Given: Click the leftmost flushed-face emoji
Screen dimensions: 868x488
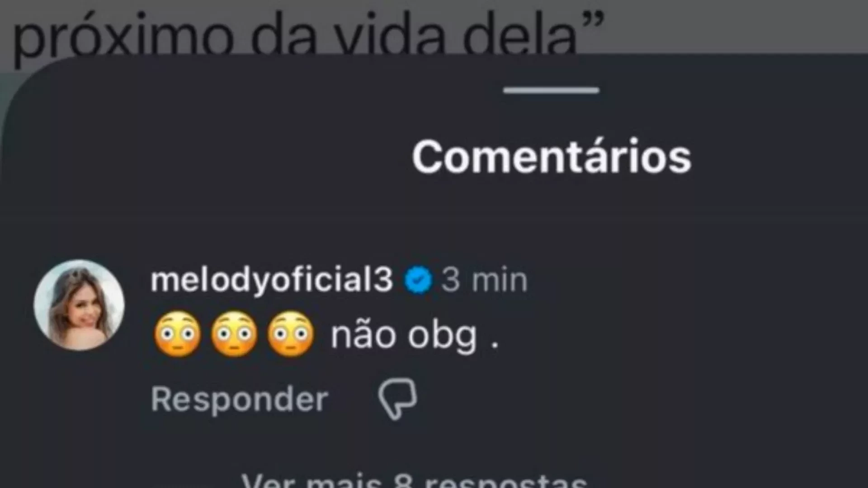Looking at the screenshot, I should point(178,335).
